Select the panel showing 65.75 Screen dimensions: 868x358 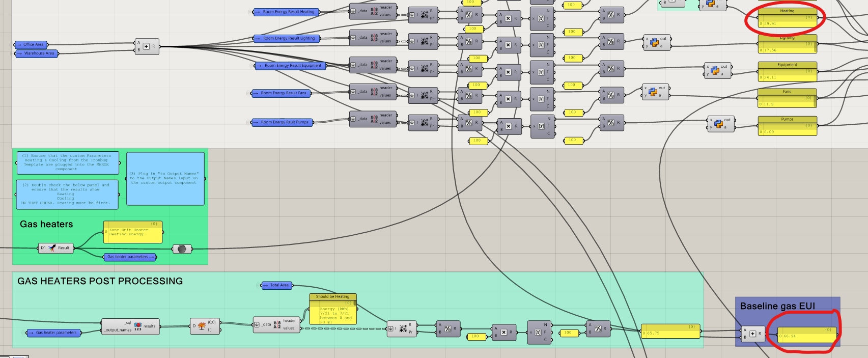pyautogui.click(x=670, y=331)
